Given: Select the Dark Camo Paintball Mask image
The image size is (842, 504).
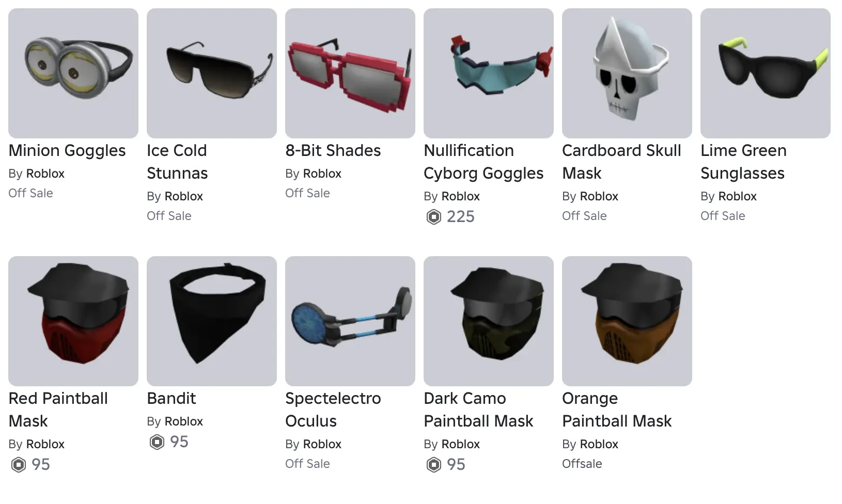Looking at the screenshot, I should point(489,321).
